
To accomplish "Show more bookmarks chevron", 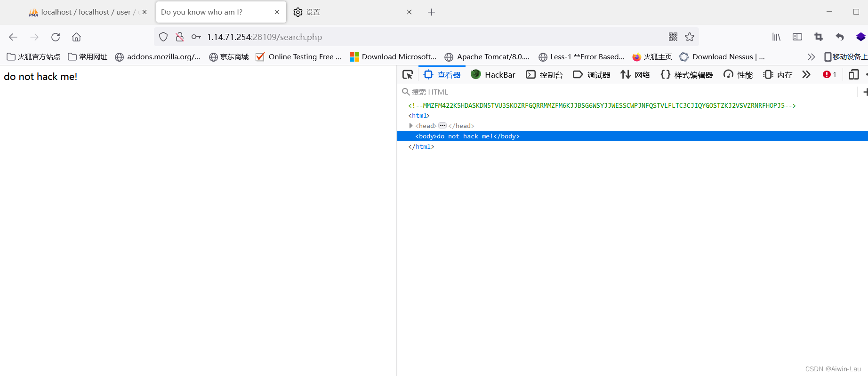I will coord(811,57).
